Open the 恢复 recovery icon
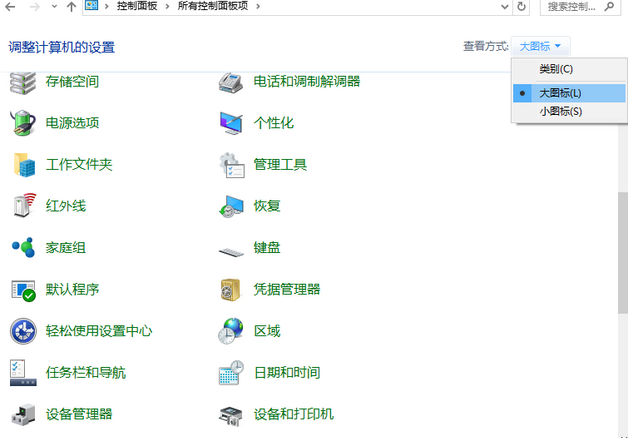The width and height of the screenshot is (637, 438). [x=231, y=206]
